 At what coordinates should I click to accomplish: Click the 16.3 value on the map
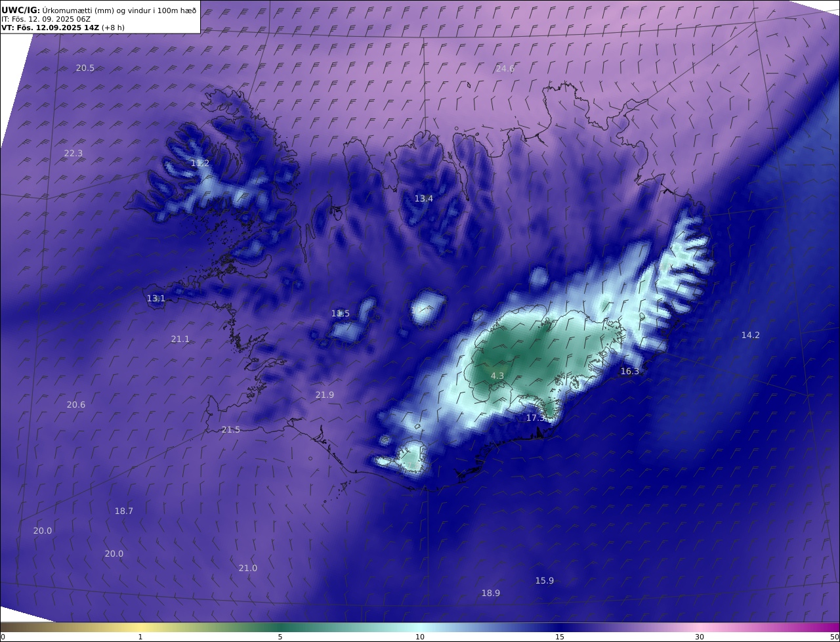630,372
